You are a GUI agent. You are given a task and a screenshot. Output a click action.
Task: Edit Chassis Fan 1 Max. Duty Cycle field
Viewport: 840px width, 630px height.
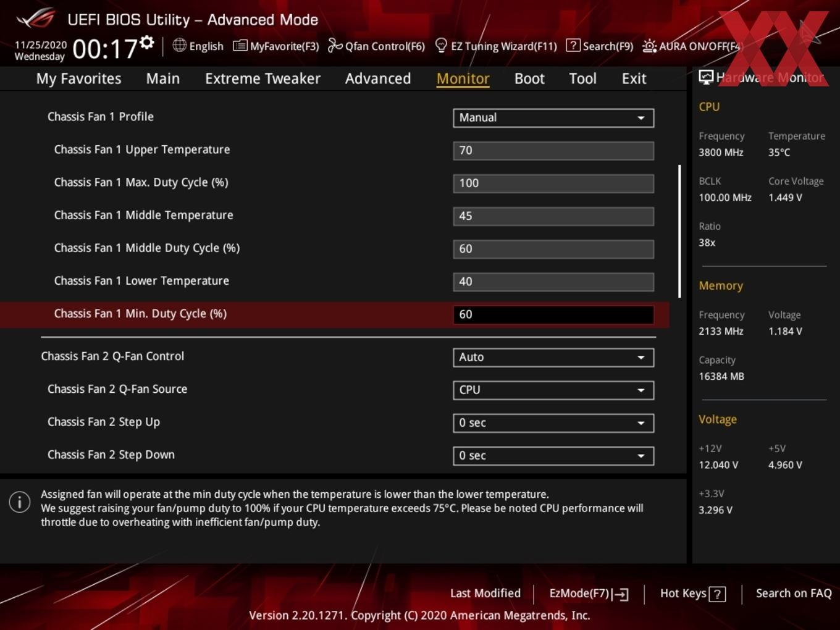tap(553, 183)
